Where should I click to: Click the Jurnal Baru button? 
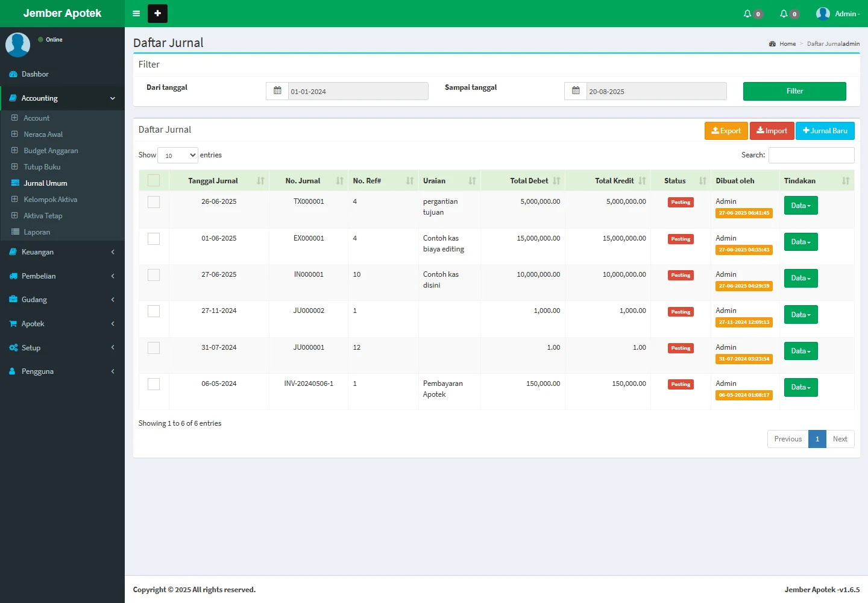(x=825, y=131)
